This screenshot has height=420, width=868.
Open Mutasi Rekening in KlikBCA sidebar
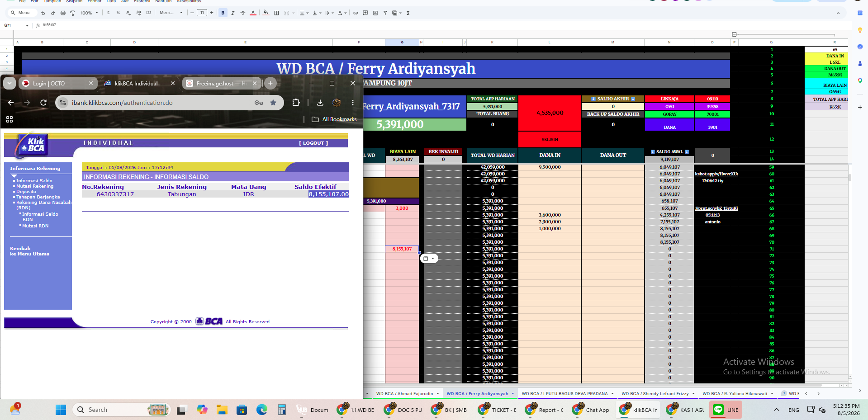coord(35,186)
